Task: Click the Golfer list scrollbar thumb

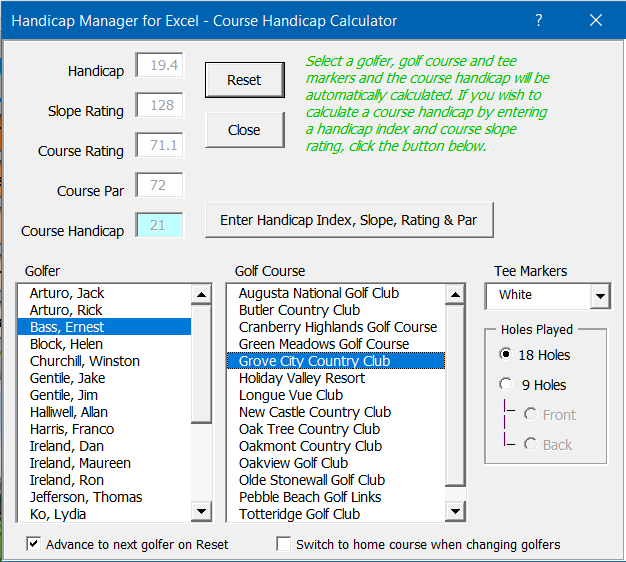Action: pos(201,364)
